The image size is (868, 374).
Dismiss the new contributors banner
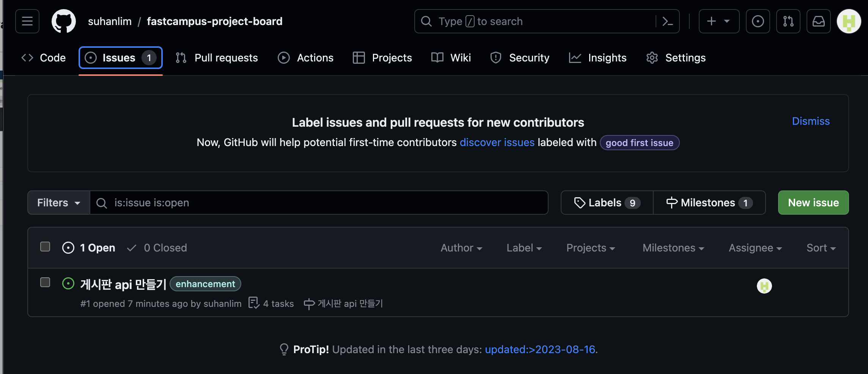click(x=811, y=121)
